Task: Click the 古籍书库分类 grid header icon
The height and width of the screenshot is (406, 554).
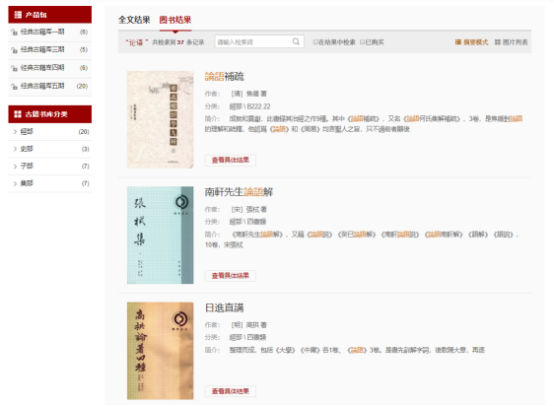Action: click(x=18, y=114)
